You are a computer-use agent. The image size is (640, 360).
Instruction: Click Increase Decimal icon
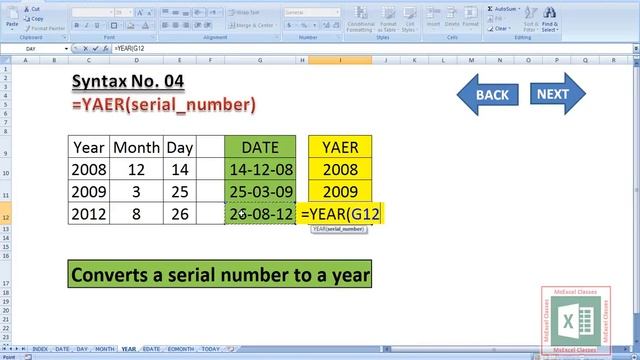(326, 25)
